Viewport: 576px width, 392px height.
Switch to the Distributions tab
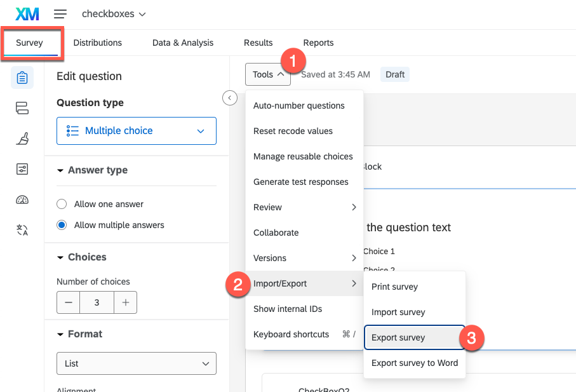click(x=98, y=43)
